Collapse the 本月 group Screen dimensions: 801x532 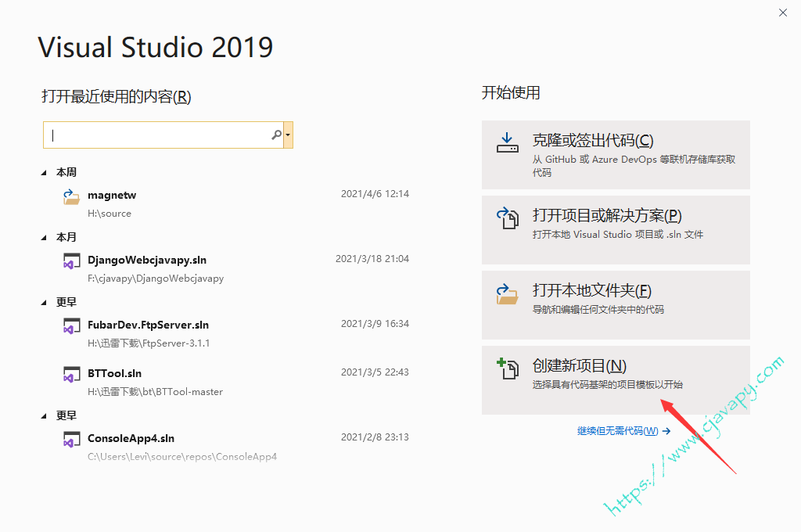point(44,238)
